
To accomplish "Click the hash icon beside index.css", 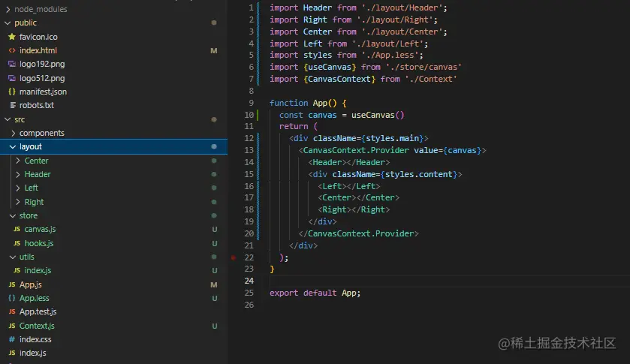I will (x=12, y=339).
